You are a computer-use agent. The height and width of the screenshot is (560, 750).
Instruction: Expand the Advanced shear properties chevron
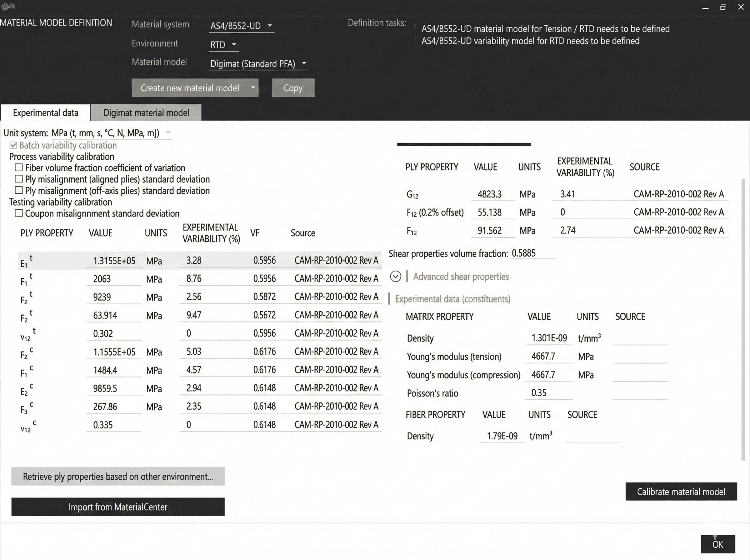pyautogui.click(x=396, y=277)
